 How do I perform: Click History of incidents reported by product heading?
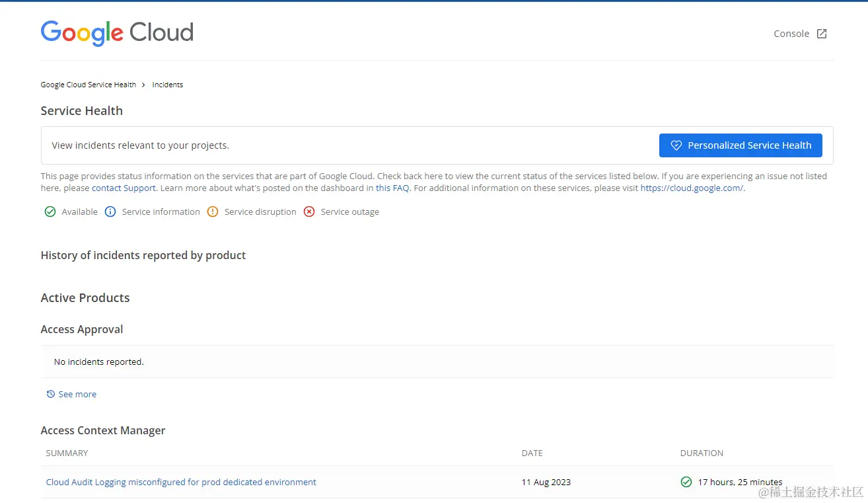[x=143, y=255]
